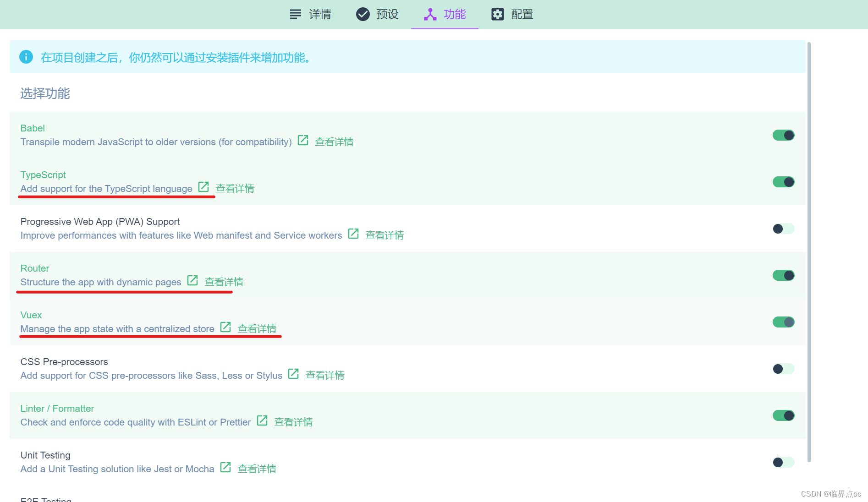Click 'Structure the app with dynamic pages' description
The image size is (868, 502).
click(101, 282)
